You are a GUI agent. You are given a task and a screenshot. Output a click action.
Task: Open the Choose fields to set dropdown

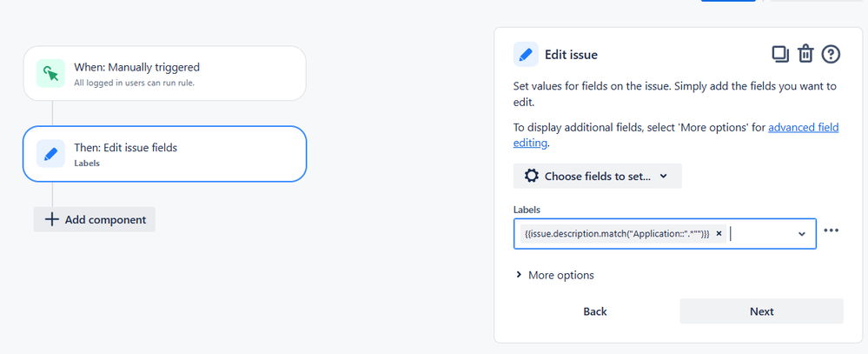click(597, 176)
